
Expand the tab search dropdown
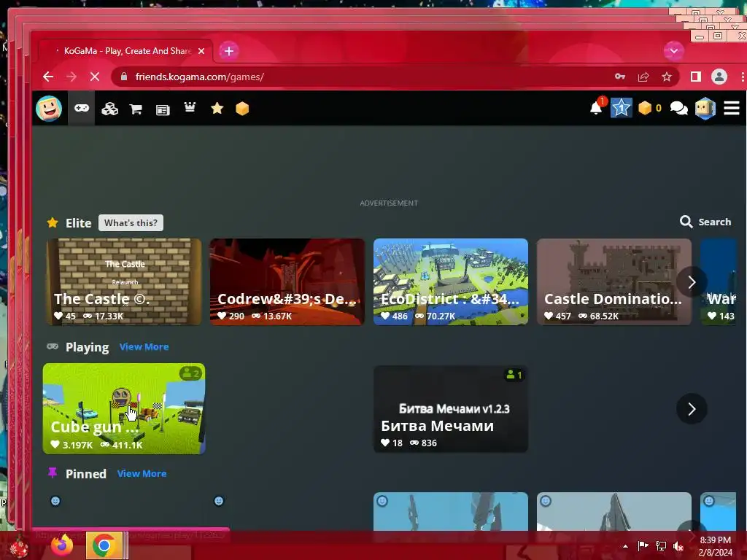(673, 51)
